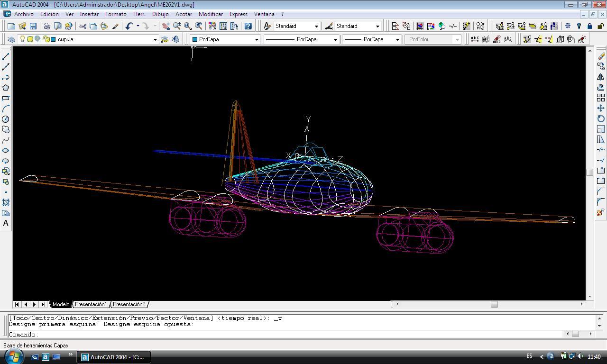The width and height of the screenshot is (607, 364).
Task: Open the Dibujo menu
Action: (x=160, y=14)
